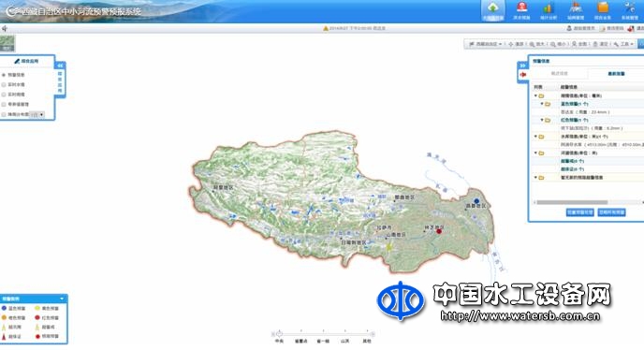Click the ignore all warnings button
Screen dimensions: 644x350
(611, 212)
